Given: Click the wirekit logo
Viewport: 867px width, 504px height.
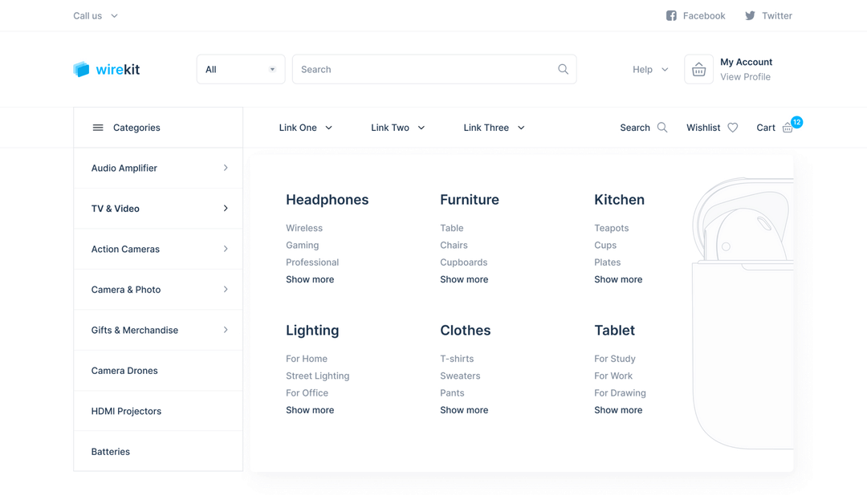Looking at the screenshot, I should click(x=106, y=69).
